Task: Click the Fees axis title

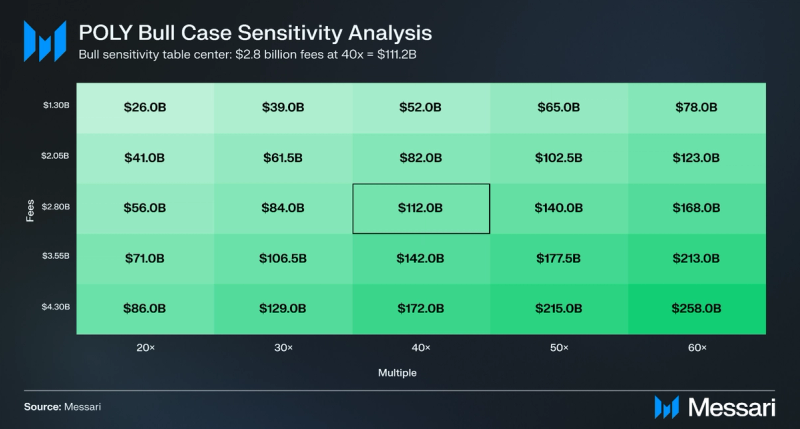Action: (x=30, y=210)
